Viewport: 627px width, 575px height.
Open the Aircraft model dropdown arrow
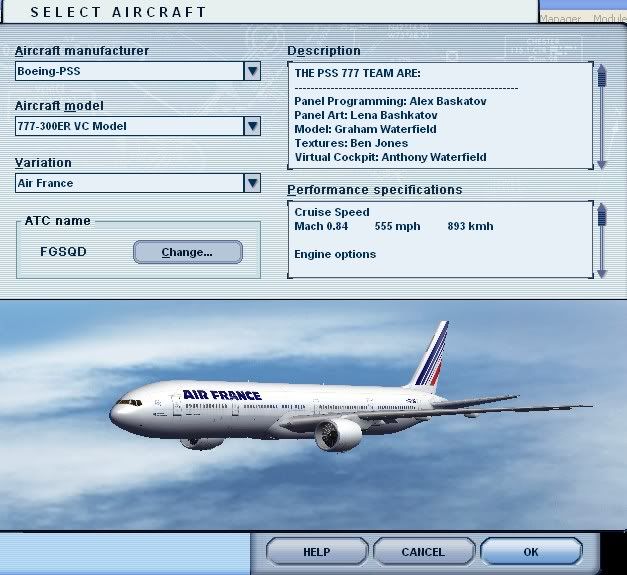[252, 126]
